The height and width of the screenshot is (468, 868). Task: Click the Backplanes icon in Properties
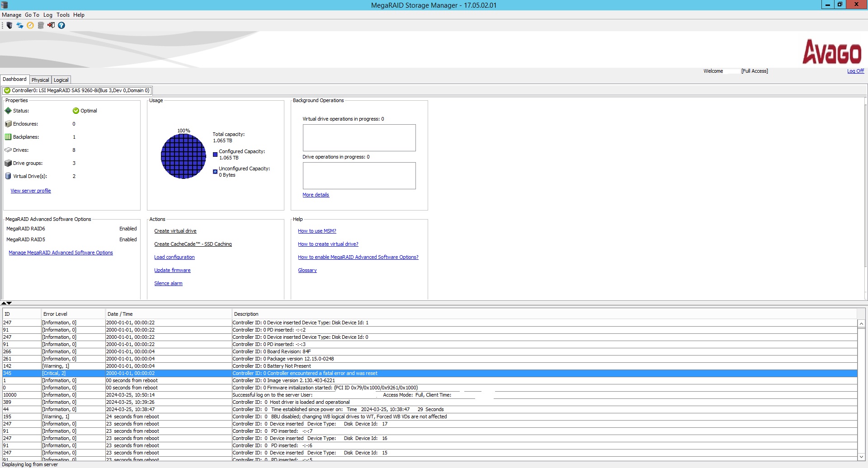click(x=8, y=137)
